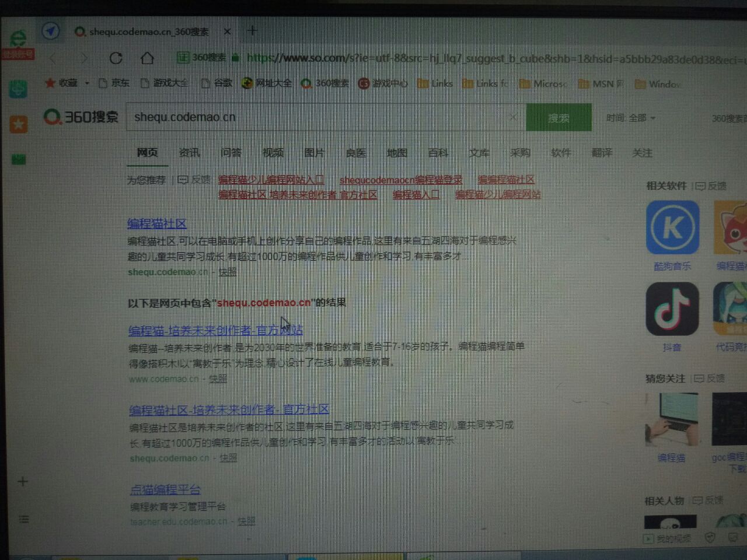
Task: Switch to the 地图 tab
Action: (397, 153)
